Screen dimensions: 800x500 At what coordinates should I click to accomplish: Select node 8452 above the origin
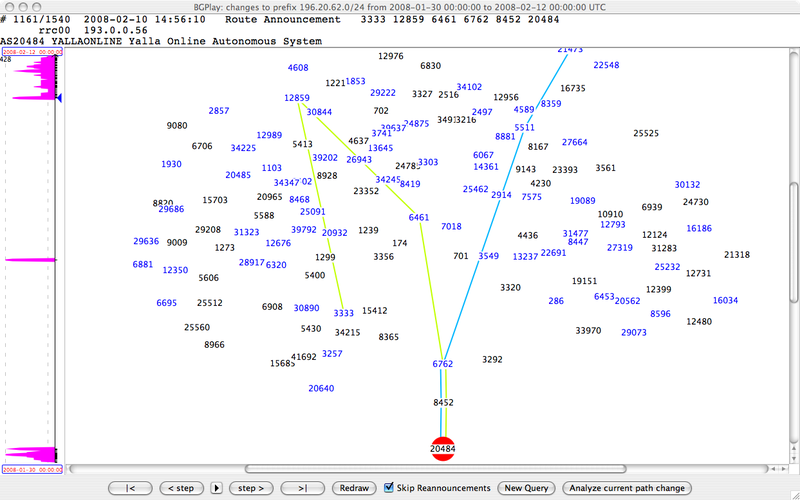click(443, 402)
